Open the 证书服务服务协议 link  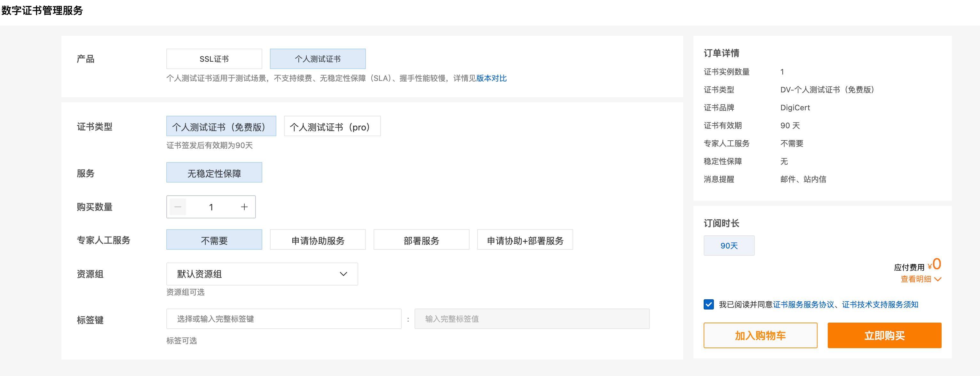tap(803, 304)
